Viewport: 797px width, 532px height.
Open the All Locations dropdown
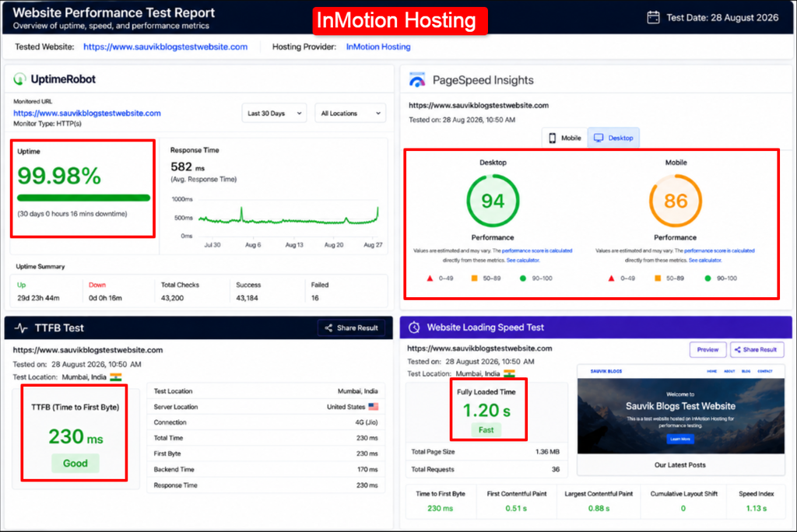pyautogui.click(x=350, y=114)
